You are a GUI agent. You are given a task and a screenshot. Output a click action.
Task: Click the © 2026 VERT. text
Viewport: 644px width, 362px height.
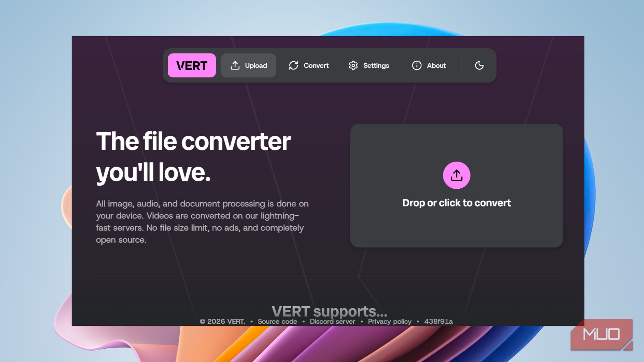tap(222, 321)
